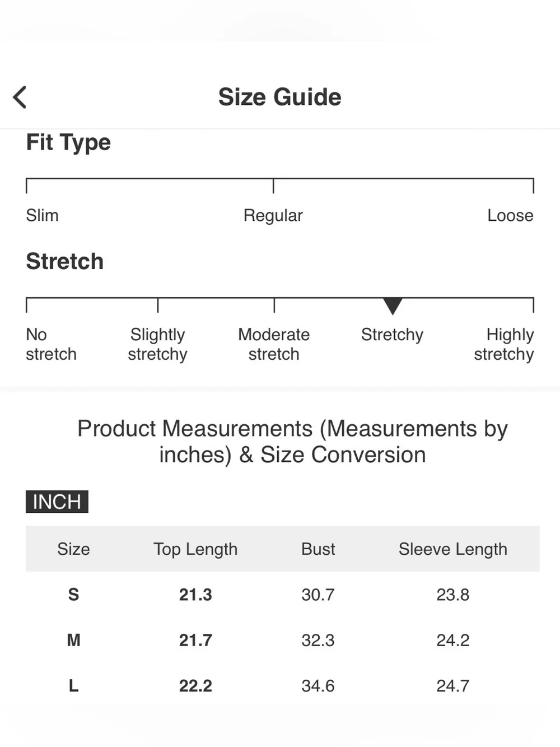Viewport: 560px width, 747px height.
Task: Tap the 34.6 bust measurement value
Action: pyautogui.click(x=318, y=685)
